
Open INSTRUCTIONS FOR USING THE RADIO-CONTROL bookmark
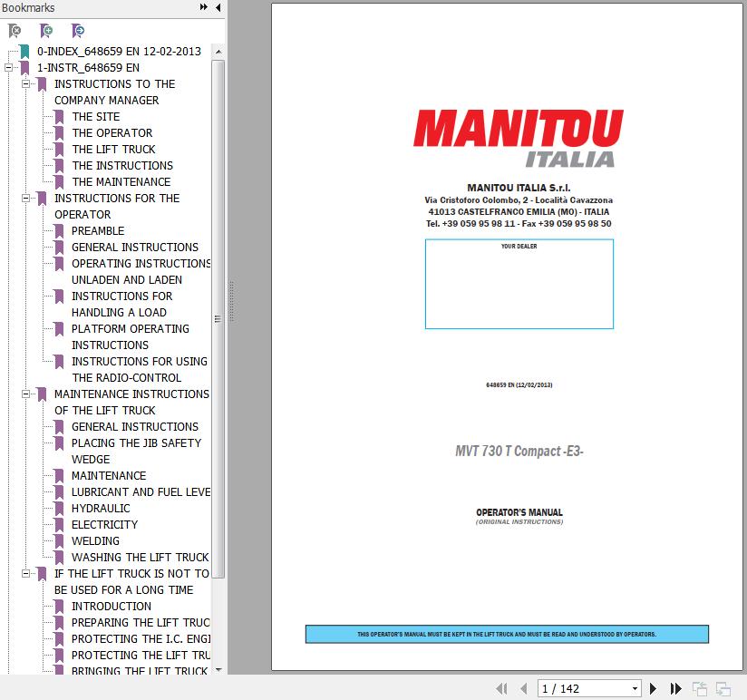140,370
